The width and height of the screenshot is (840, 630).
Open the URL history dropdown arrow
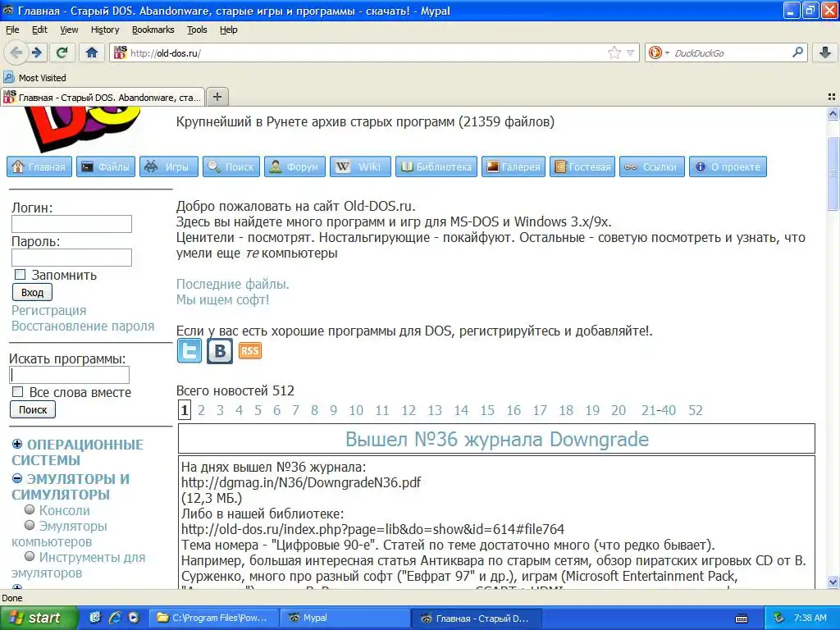click(631, 52)
